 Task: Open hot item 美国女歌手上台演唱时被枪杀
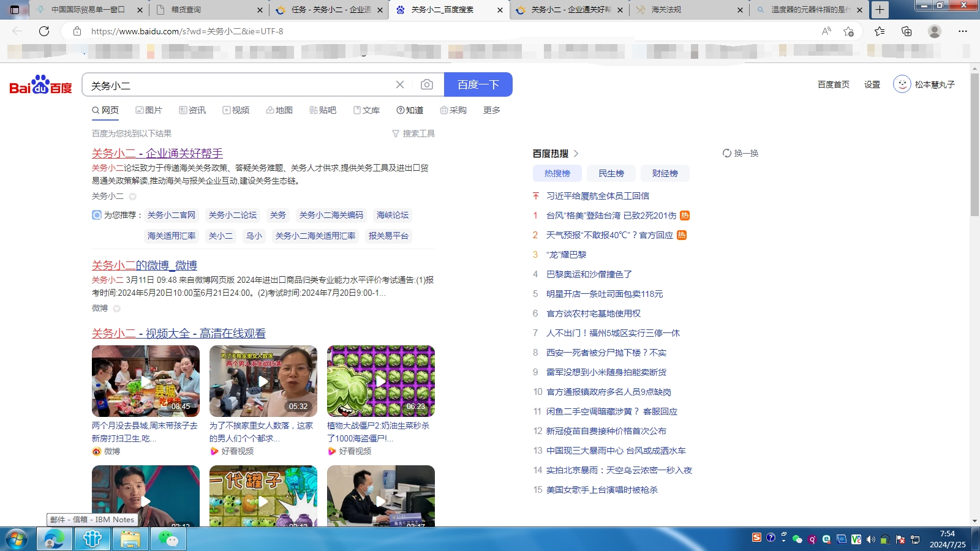coord(602,490)
